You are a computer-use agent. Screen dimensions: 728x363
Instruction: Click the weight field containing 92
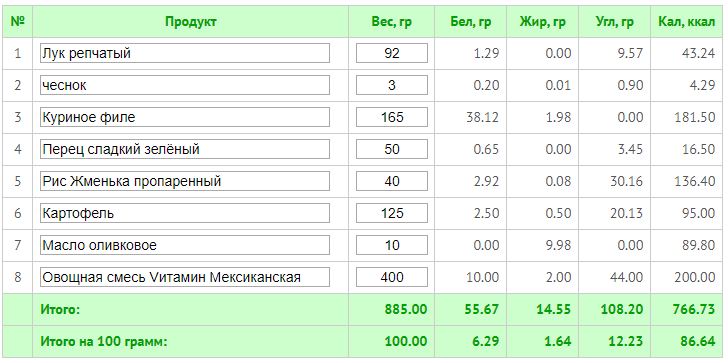point(392,53)
